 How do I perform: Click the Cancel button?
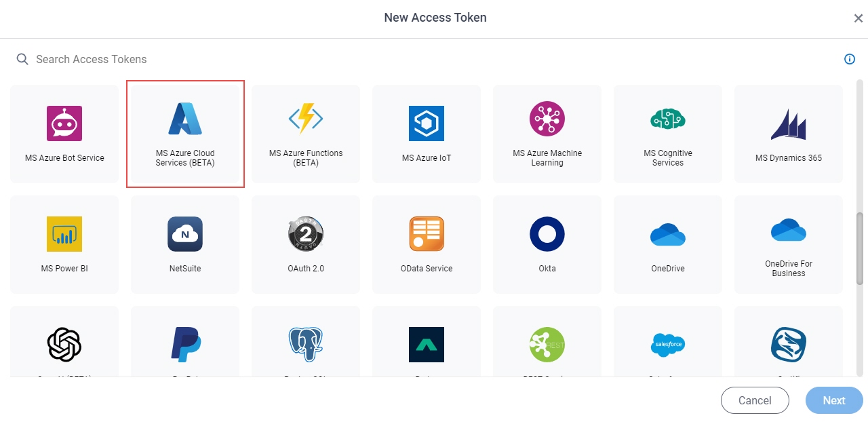755,400
